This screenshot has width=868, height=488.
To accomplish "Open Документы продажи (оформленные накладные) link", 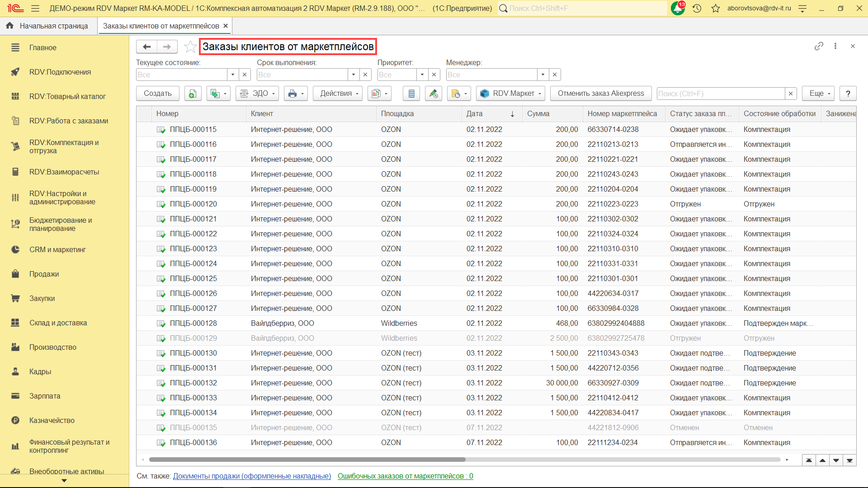I will (252, 476).
